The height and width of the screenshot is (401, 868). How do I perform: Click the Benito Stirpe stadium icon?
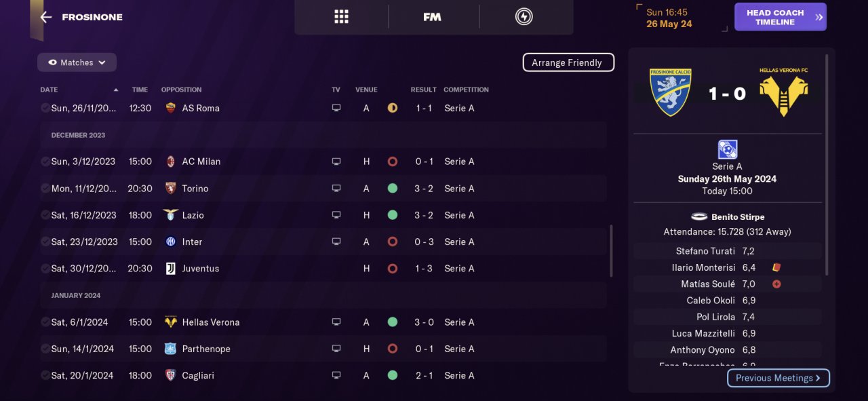click(699, 217)
